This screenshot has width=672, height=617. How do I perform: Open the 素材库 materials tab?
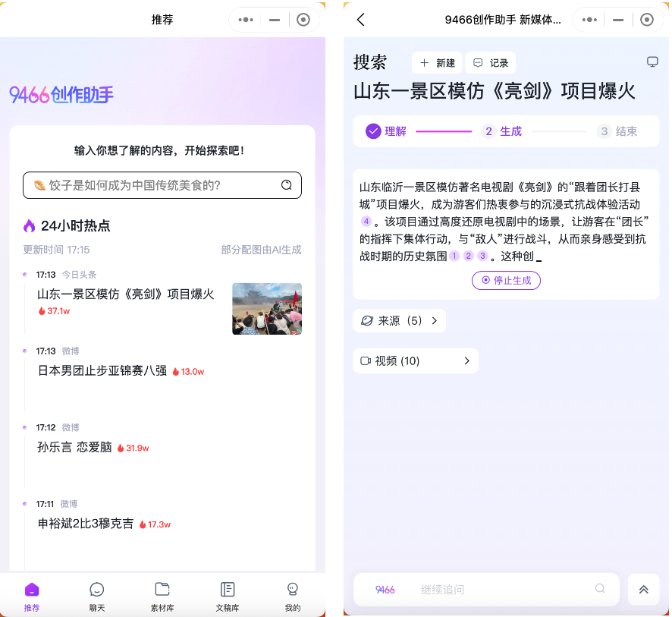pyautogui.click(x=162, y=597)
